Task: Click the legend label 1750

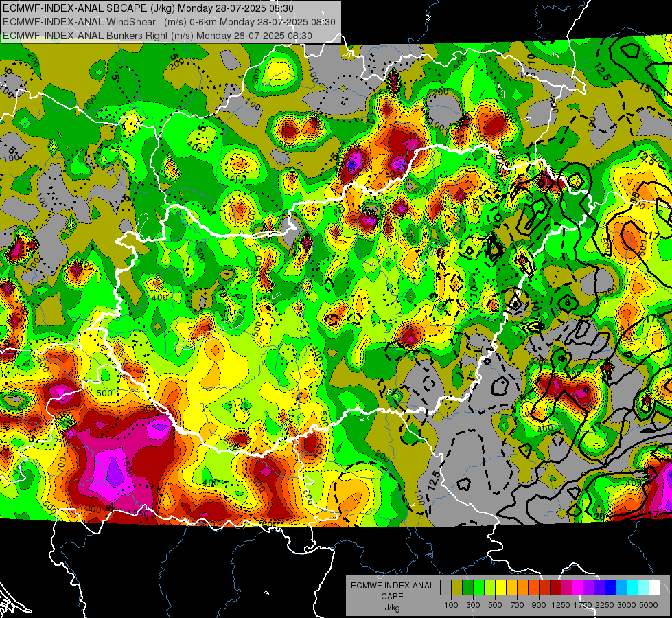Action: point(583,605)
